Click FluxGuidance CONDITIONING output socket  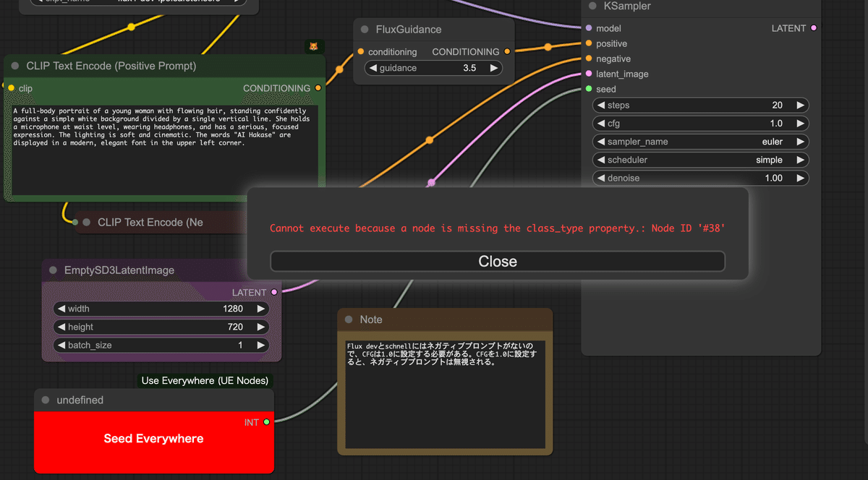[507, 52]
